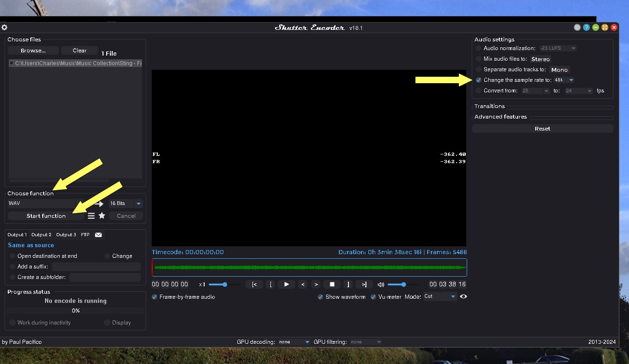Click the Mono separate tracks selector

click(x=559, y=69)
